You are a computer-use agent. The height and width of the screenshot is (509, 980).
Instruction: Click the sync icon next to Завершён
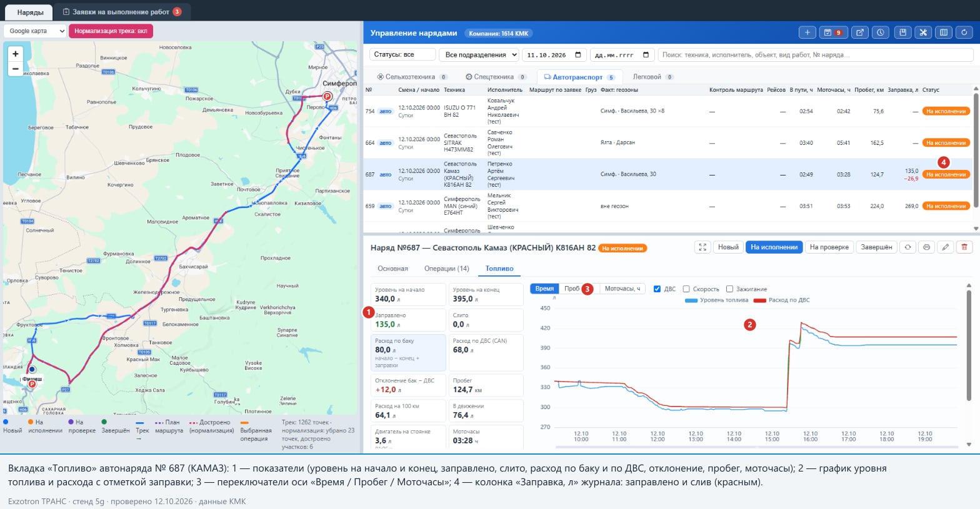(907, 247)
